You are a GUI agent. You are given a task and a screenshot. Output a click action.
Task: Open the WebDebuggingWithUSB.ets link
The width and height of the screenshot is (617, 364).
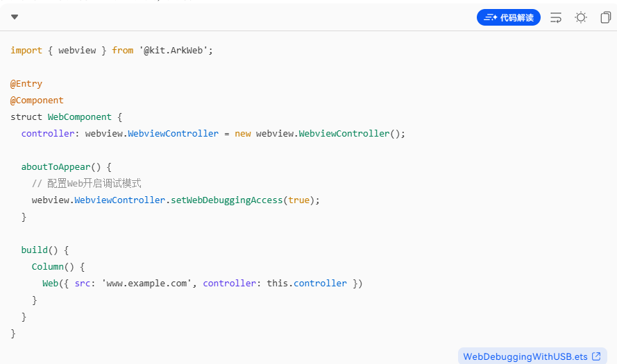pos(532,356)
